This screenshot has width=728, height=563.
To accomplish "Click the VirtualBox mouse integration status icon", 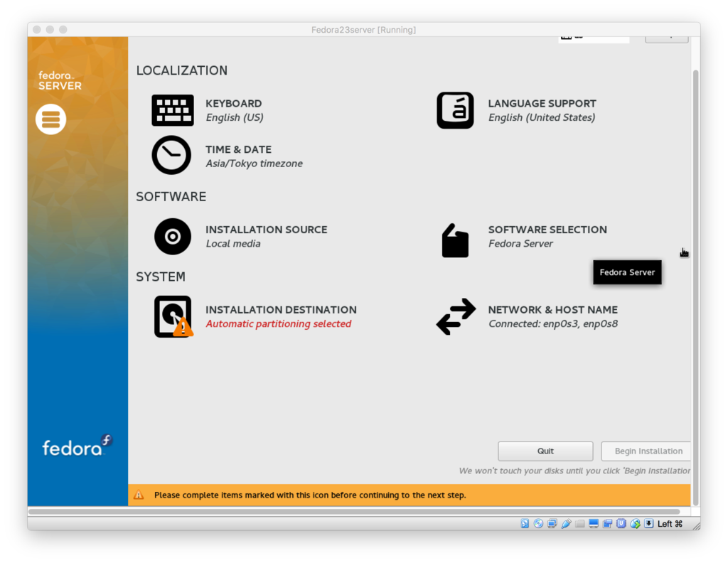I will point(635,524).
